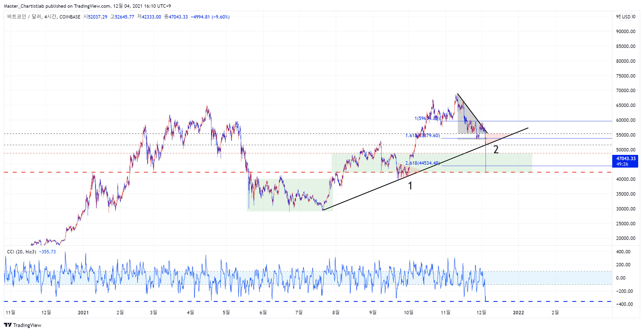This screenshot has height=332, width=644.
Task: Click the 8월 month label on time axis
Action: click(x=336, y=313)
